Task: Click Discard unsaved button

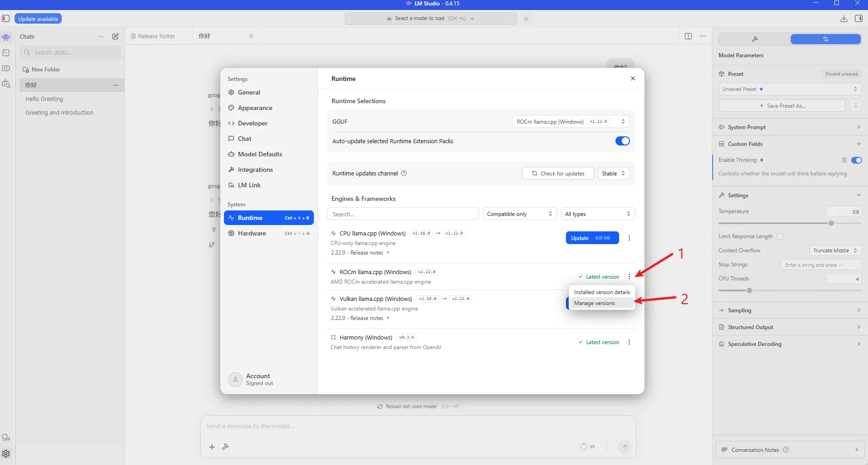Action: (x=841, y=74)
